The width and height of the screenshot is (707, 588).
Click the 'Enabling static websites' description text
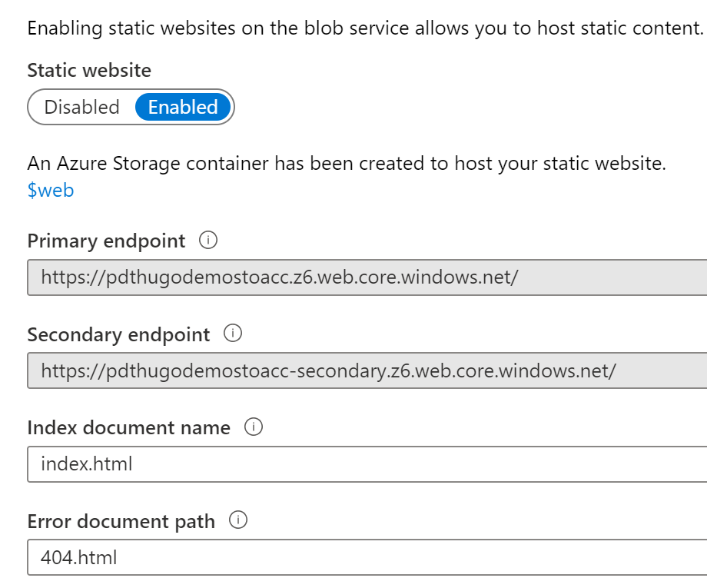pyautogui.click(x=365, y=29)
